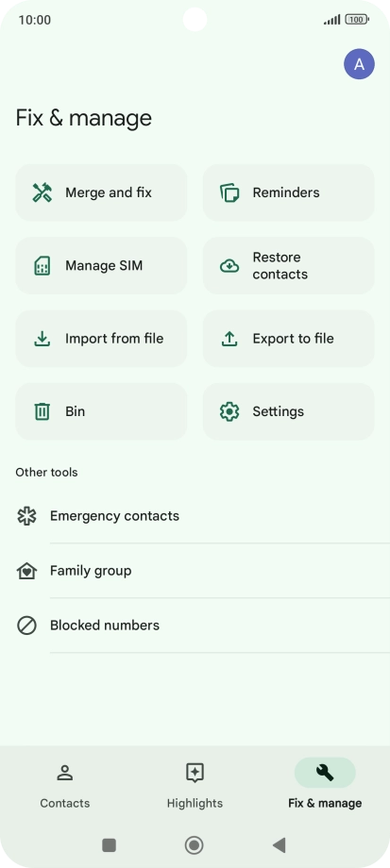Open the Bin trash icon
Image resolution: width=390 pixels, height=868 pixels.
click(42, 411)
